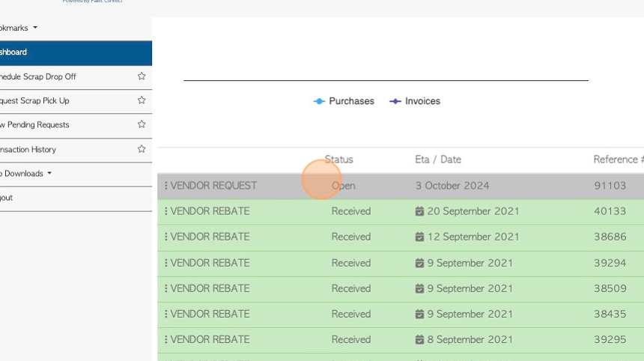
Task: Click reference number 38435
Action: click(x=610, y=314)
